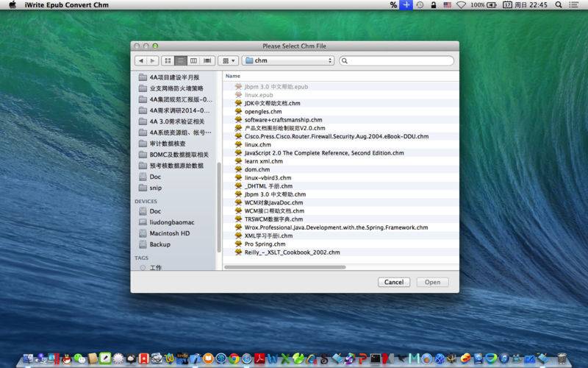This screenshot has width=588, height=368.
Task: Select opengles.chm file icon
Action: tap(239, 112)
